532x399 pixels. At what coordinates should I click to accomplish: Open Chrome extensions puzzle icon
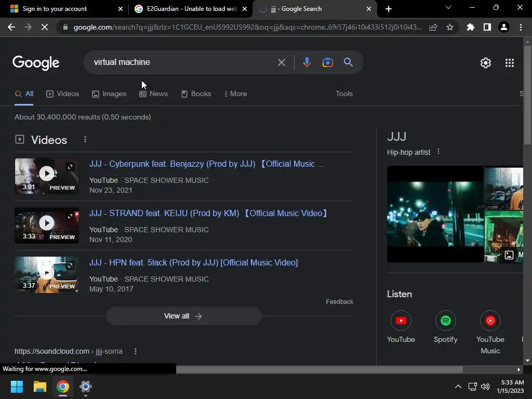click(470, 27)
